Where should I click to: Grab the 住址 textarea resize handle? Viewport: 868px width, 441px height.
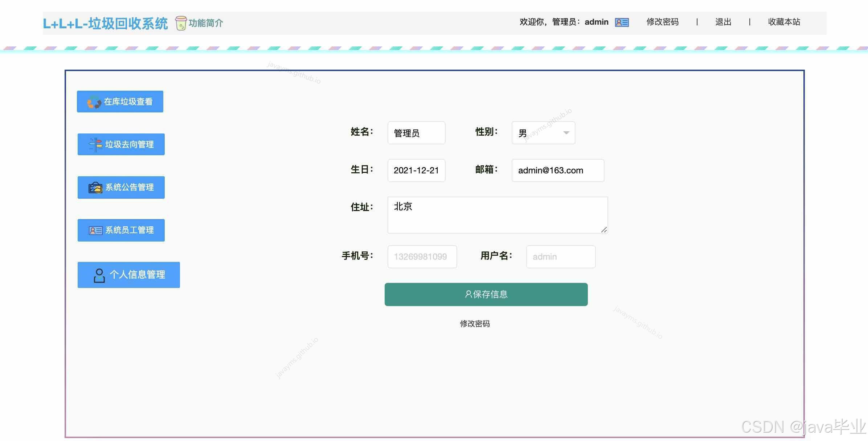click(x=604, y=230)
